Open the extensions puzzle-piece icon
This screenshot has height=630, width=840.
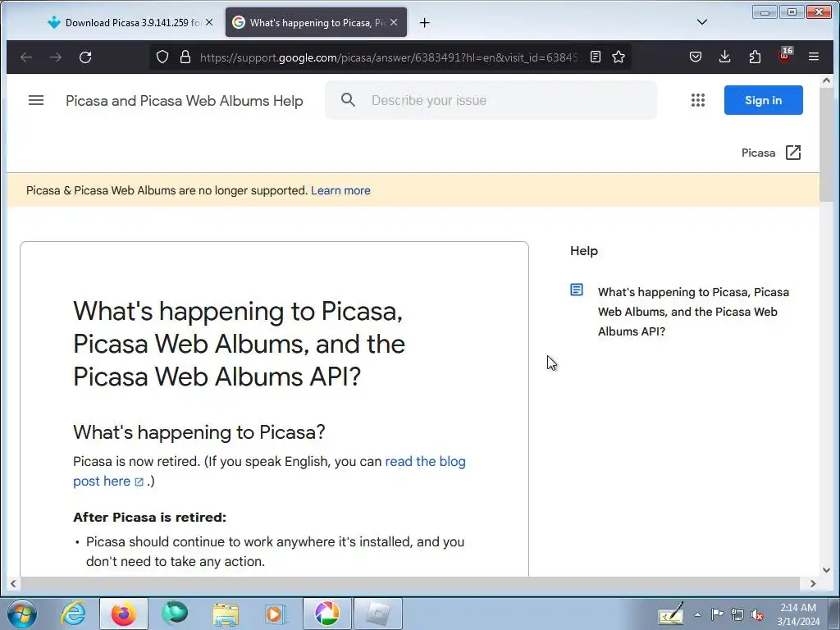[755, 57]
